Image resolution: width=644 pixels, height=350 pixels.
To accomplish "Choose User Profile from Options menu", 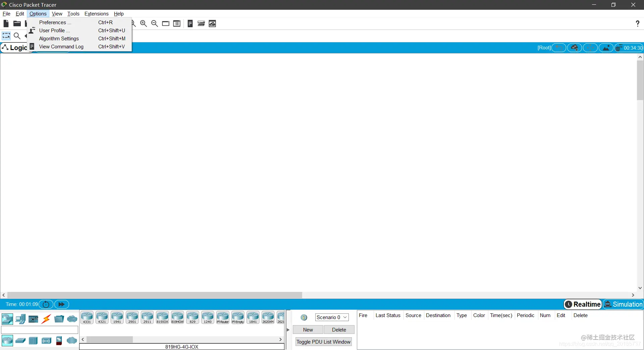I will pyautogui.click(x=80, y=31).
